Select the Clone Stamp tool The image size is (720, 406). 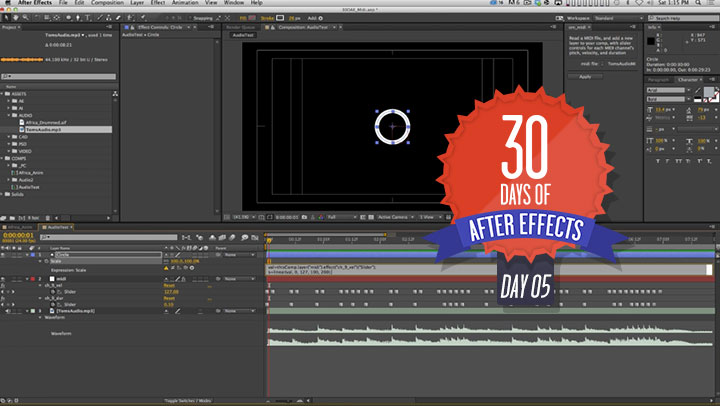pyautogui.click(x=108, y=18)
